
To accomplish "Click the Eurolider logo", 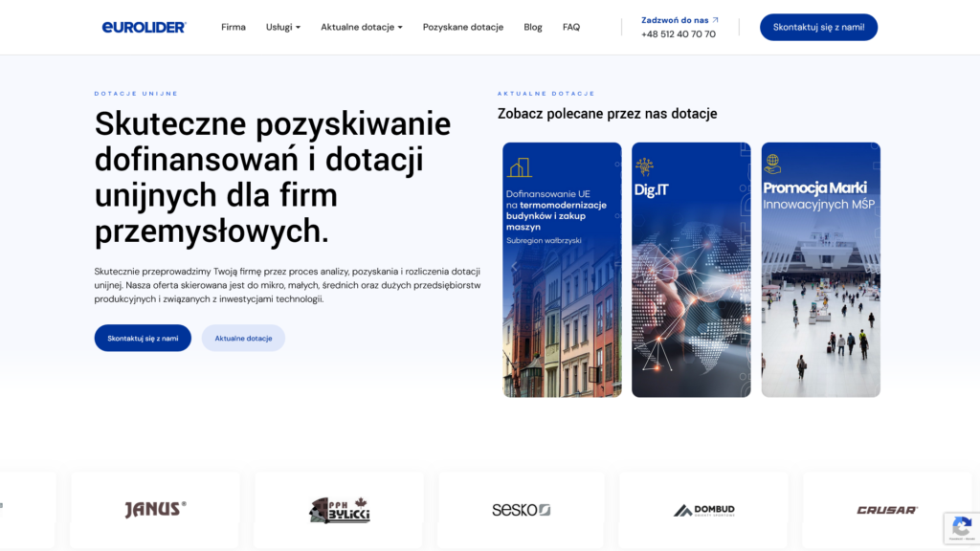I will 144,27.
